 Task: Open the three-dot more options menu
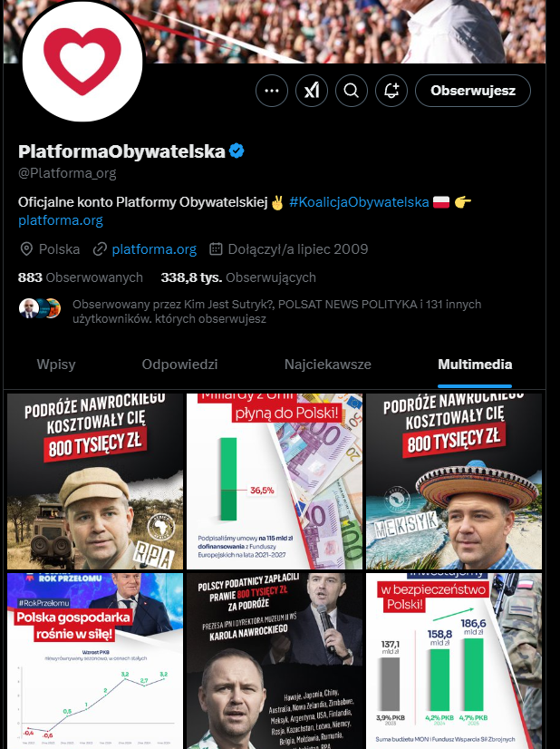(272, 91)
